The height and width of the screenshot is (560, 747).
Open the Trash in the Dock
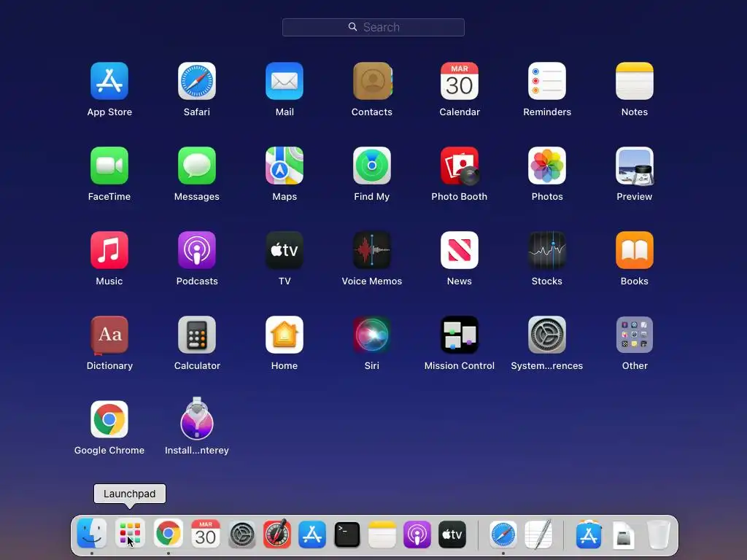pos(659,534)
